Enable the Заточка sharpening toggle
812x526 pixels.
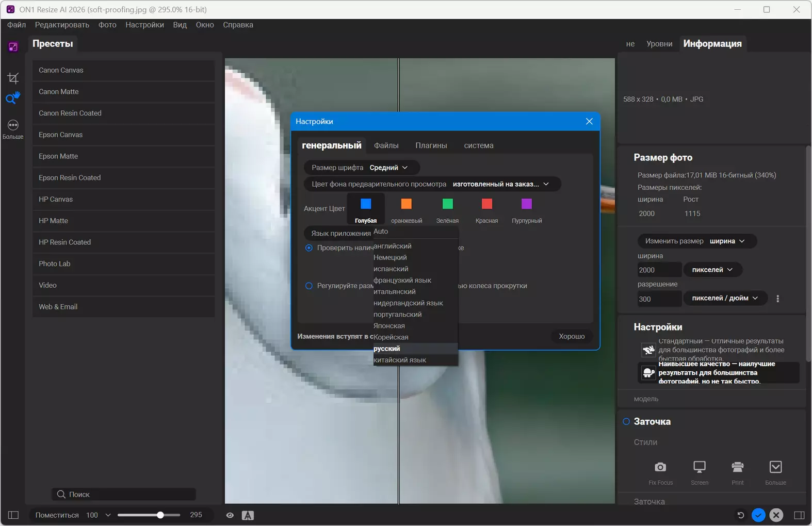click(x=626, y=421)
